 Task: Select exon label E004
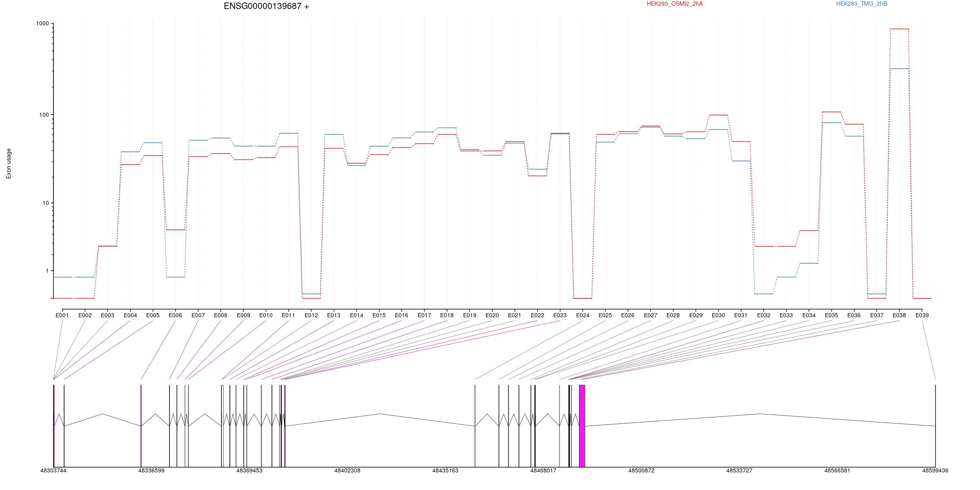coord(130,315)
